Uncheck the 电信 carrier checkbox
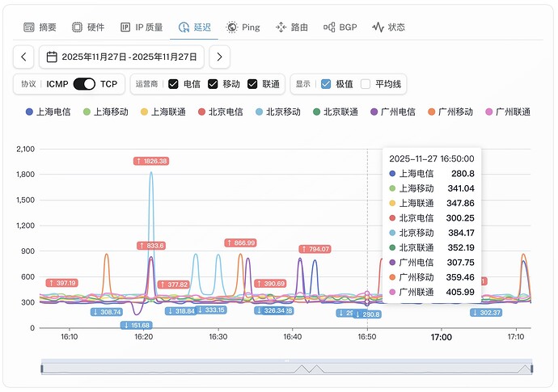The height and width of the screenshot is (392, 558). [173, 84]
